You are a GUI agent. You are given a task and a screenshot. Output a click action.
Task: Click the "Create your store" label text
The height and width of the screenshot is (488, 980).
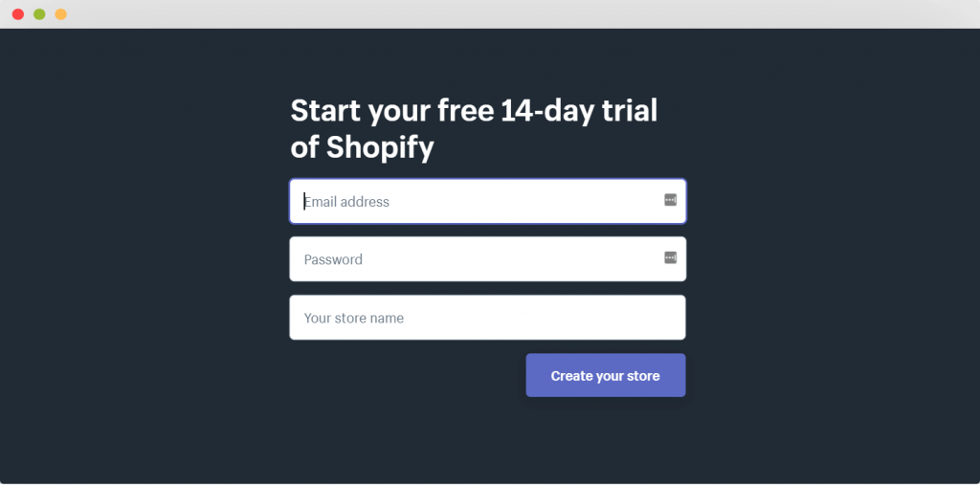pos(605,376)
